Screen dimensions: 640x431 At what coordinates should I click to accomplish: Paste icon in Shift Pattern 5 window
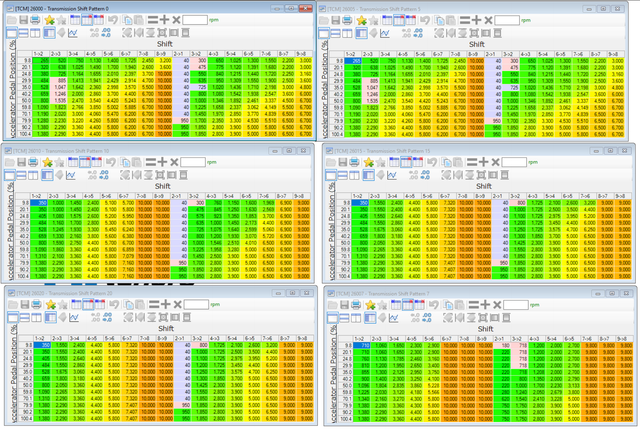tap(451, 20)
